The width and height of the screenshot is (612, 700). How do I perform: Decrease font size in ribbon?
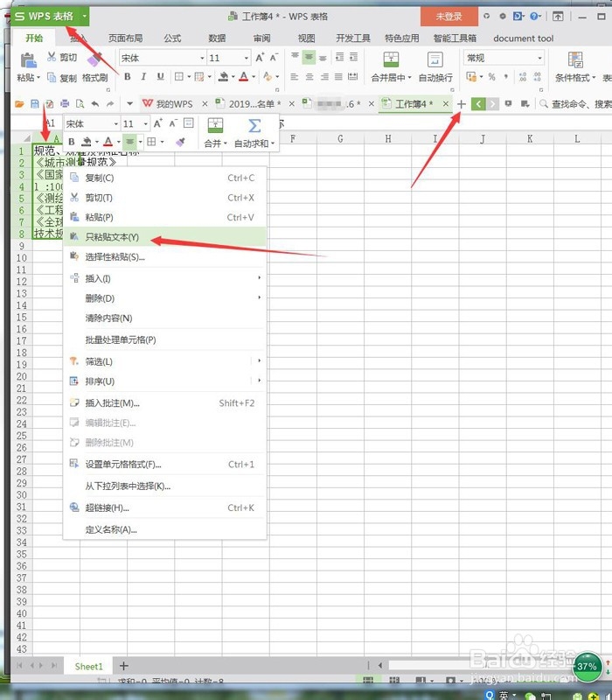pyautogui.click(x=274, y=57)
